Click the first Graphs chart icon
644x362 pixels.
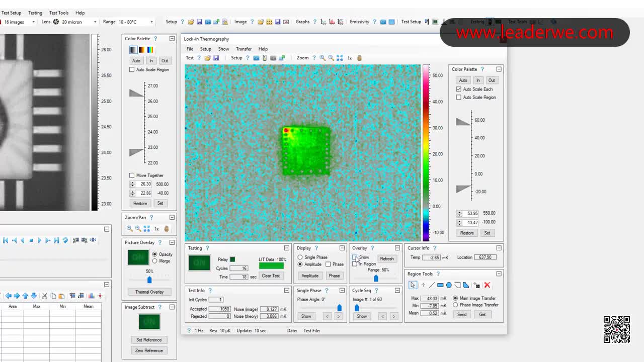click(x=324, y=22)
